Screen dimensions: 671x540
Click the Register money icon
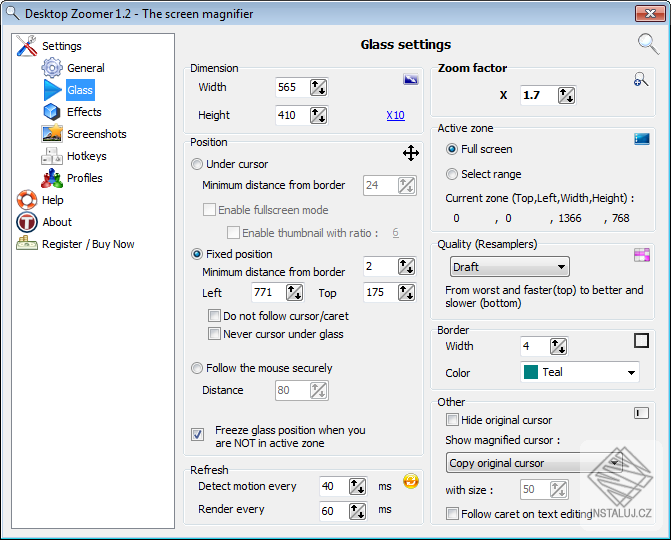coord(27,243)
